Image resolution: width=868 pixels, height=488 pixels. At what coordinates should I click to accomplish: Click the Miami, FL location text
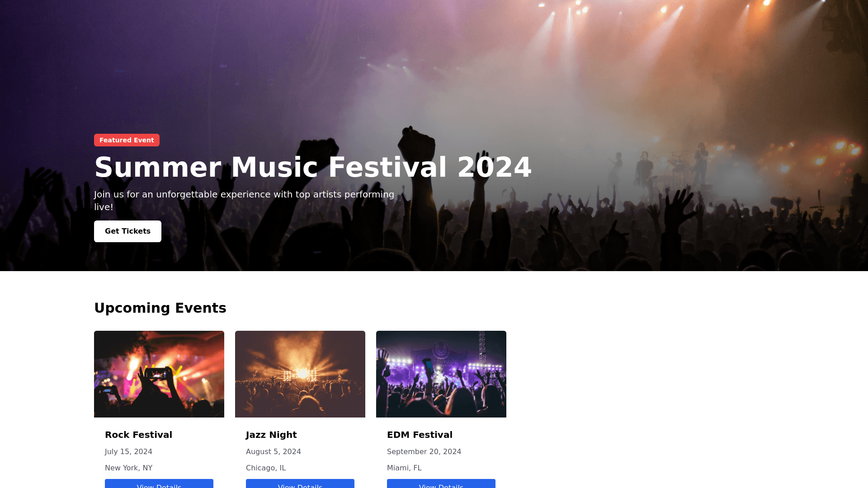tap(404, 468)
